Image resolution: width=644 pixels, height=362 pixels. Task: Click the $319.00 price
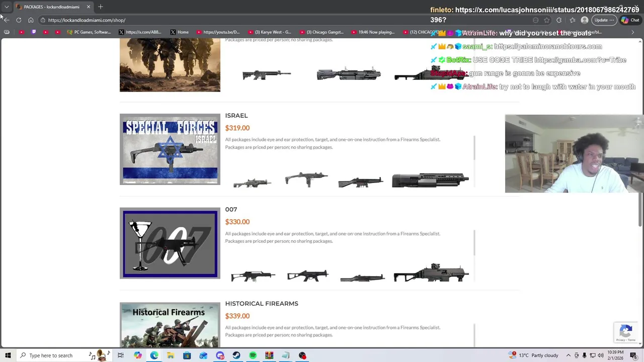pyautogui.click(x=237, y=128)
